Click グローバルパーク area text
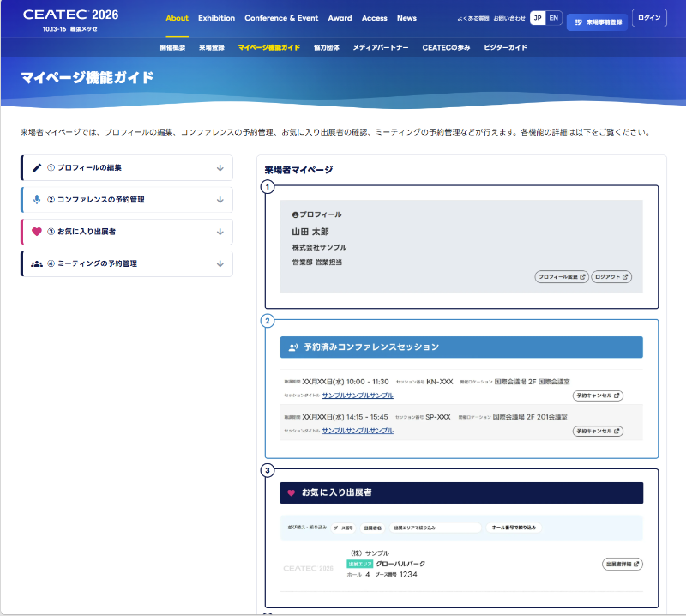This screenshot has height=616, width=686. coord(400,564)
